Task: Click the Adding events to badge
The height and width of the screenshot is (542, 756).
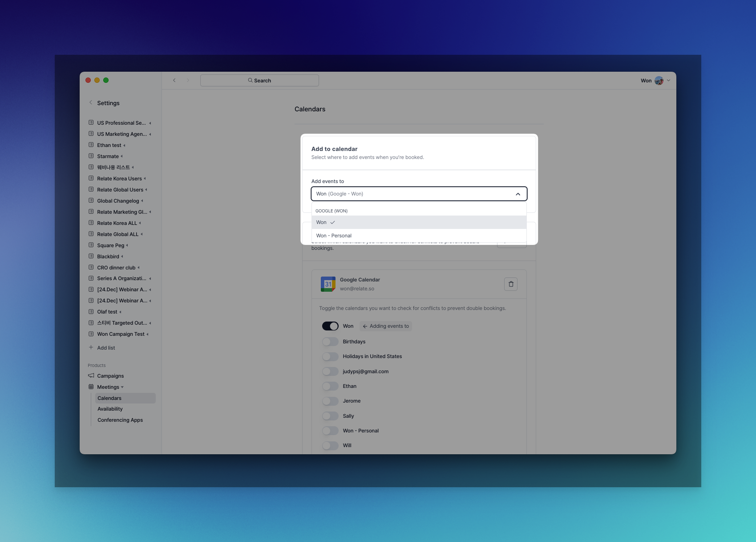Action: coord(385,326)
